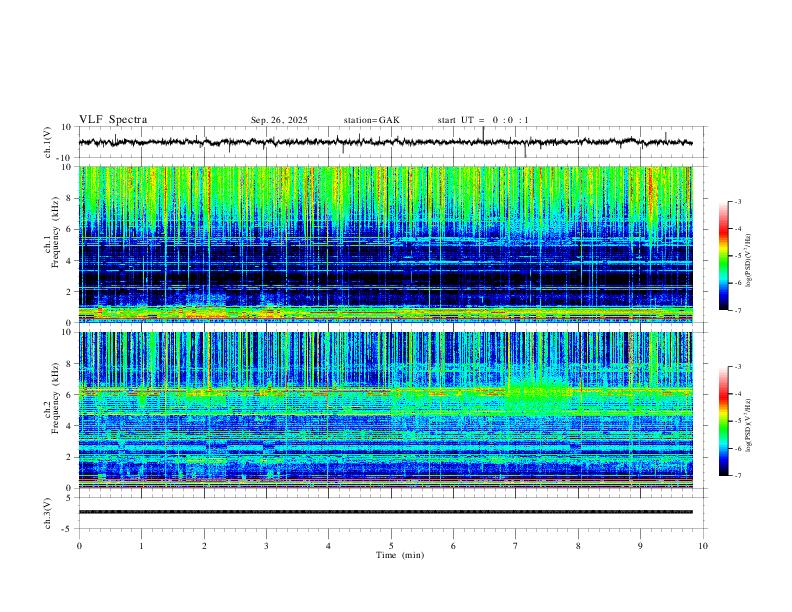Select lower colorbar "log(PSD)(V²/Hz)" label
This screenshot has height=612, width=792.
coord(749,425)
